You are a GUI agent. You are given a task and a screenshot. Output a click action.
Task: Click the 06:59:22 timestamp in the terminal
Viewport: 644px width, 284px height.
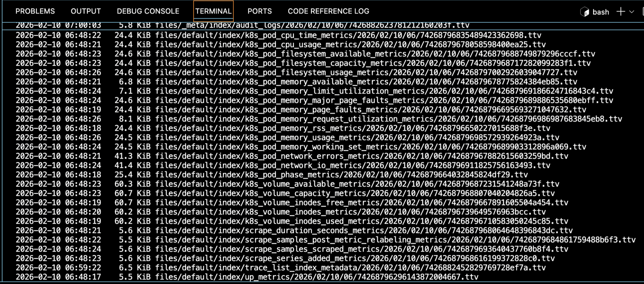point(83,268)
